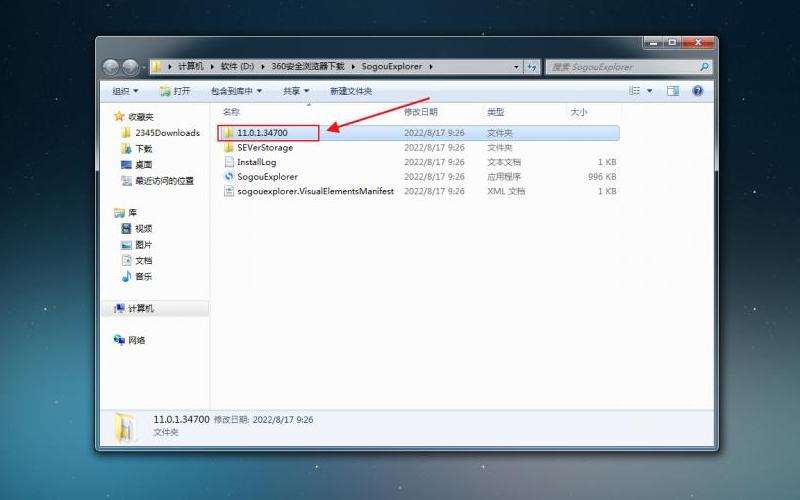Focus the SogouExplorer search box
This screenshot has width=800, height=500.
click(629, 67)
